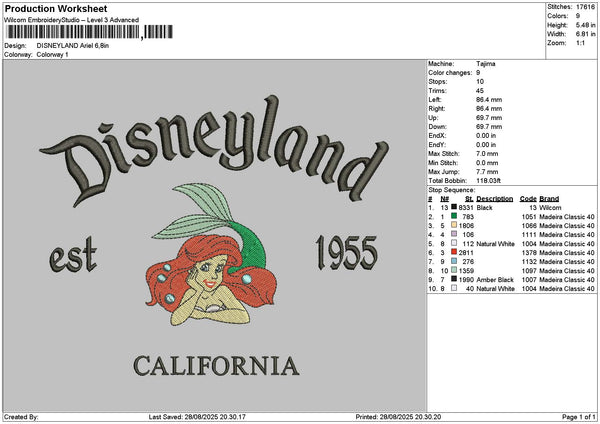Select the Total Bobbin value 118.03ft

(488, 181)
